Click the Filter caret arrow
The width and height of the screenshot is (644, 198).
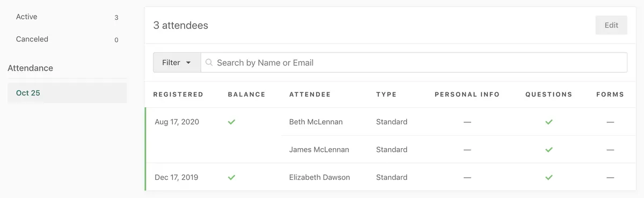[x=188, y=63]
